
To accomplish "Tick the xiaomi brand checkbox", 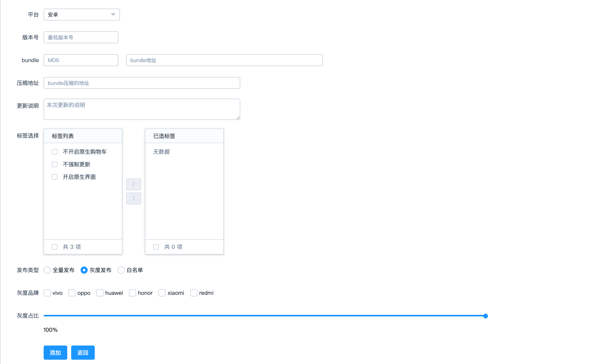I will 162,293.
